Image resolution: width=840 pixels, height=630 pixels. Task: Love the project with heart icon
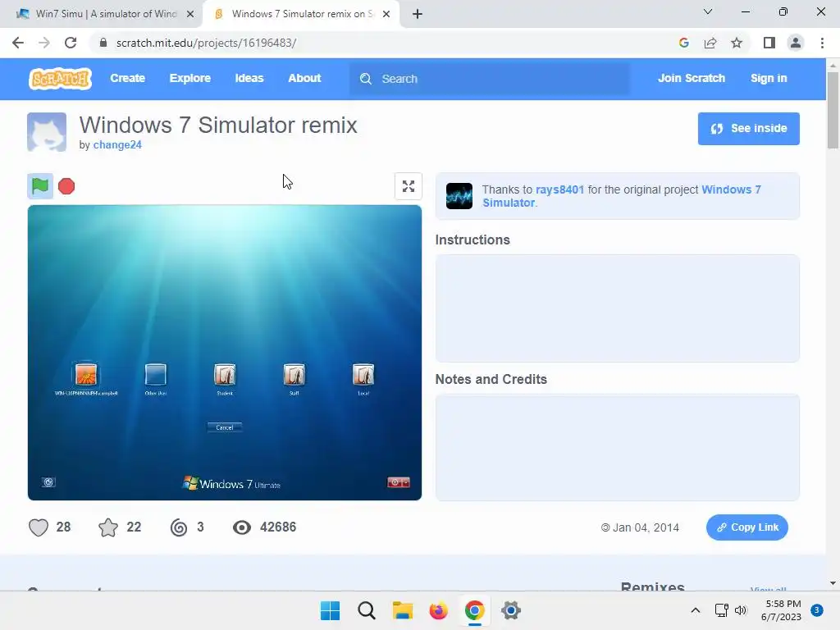click(39, 527)
